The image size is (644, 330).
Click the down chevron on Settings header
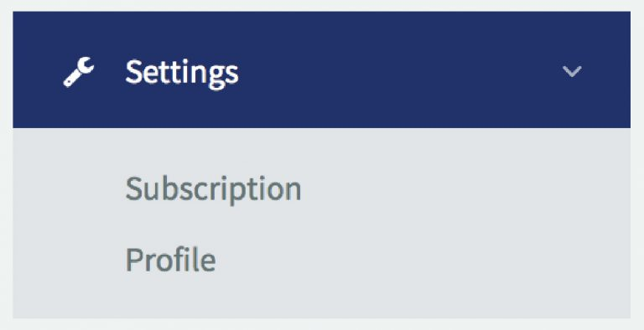[x=572, y=71]
